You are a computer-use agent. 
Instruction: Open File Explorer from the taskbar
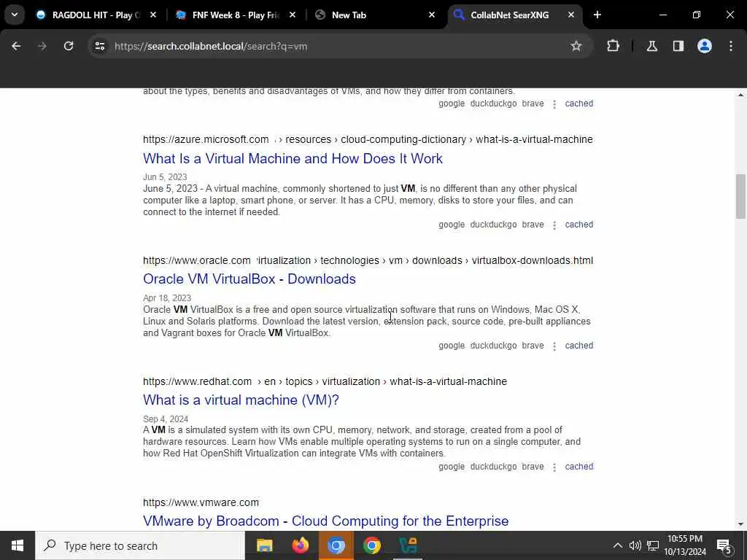264,545
